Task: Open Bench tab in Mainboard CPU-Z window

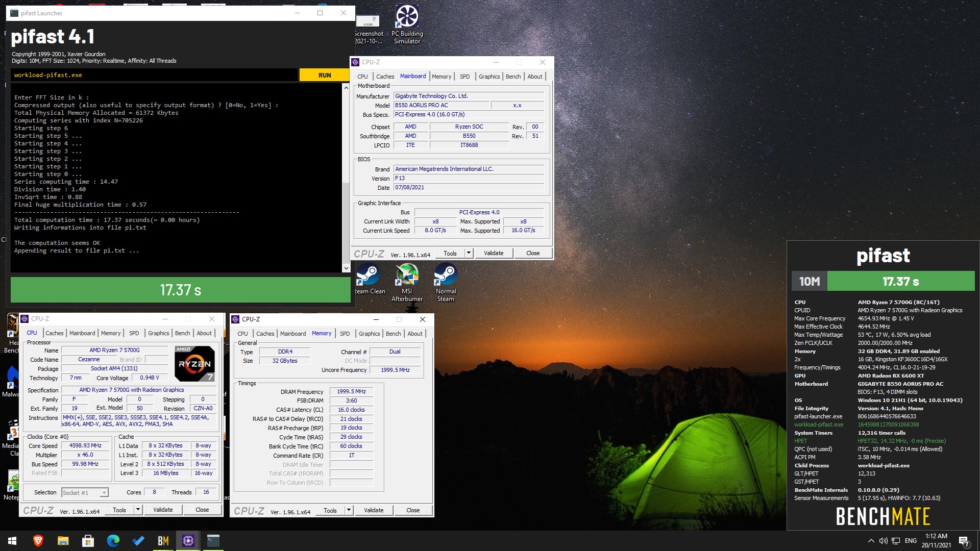Action: point(513,77)
